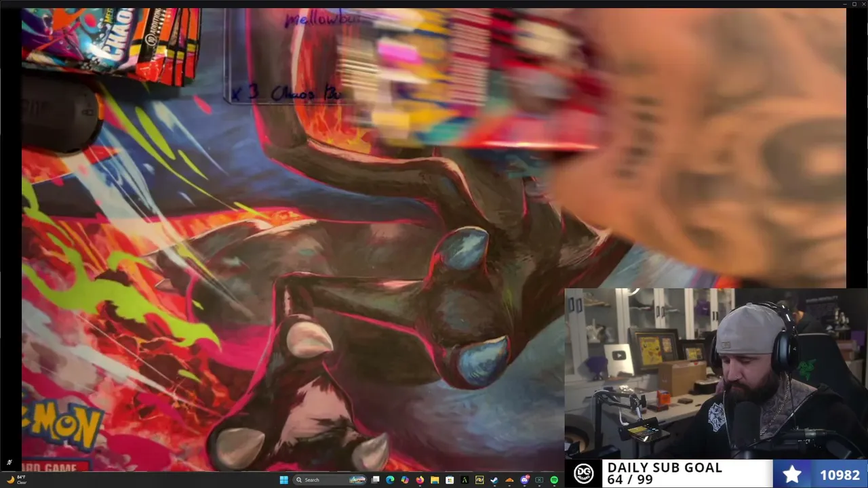Open the Microsoft Store taskbar icon
868x488 pixels.
coord(450,480)
